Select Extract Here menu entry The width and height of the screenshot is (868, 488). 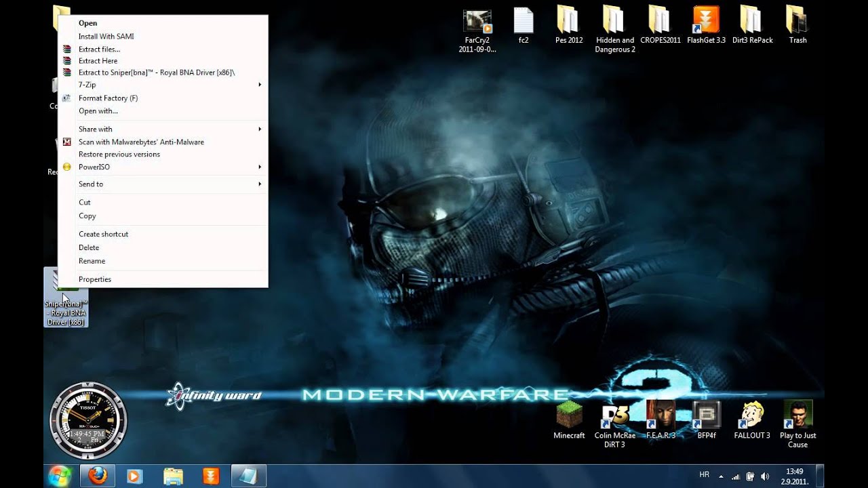163,60
